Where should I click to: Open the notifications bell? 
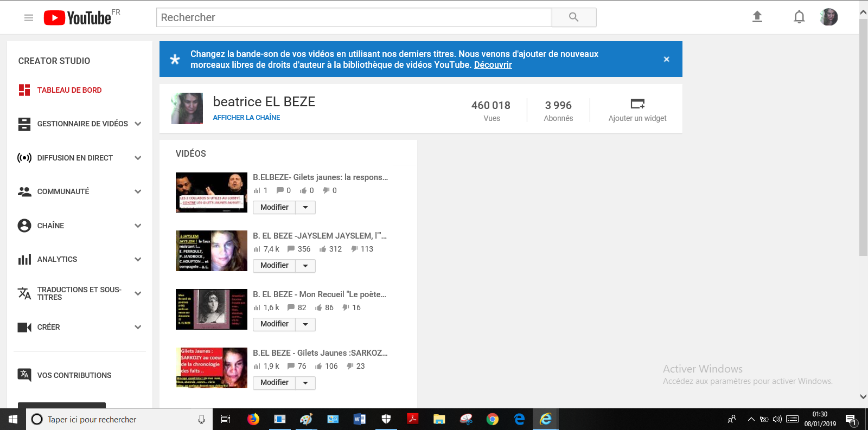click(799, 17)
